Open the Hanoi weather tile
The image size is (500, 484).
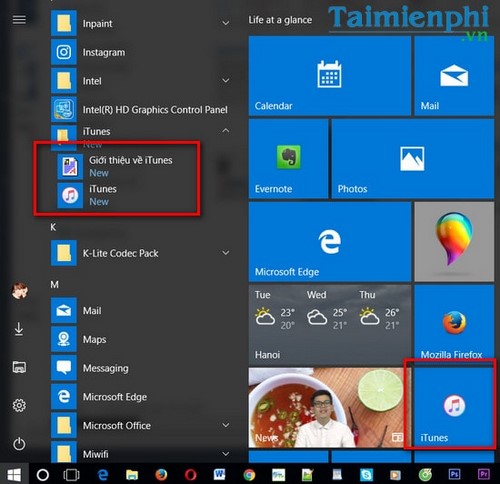[x=330, y=324]
